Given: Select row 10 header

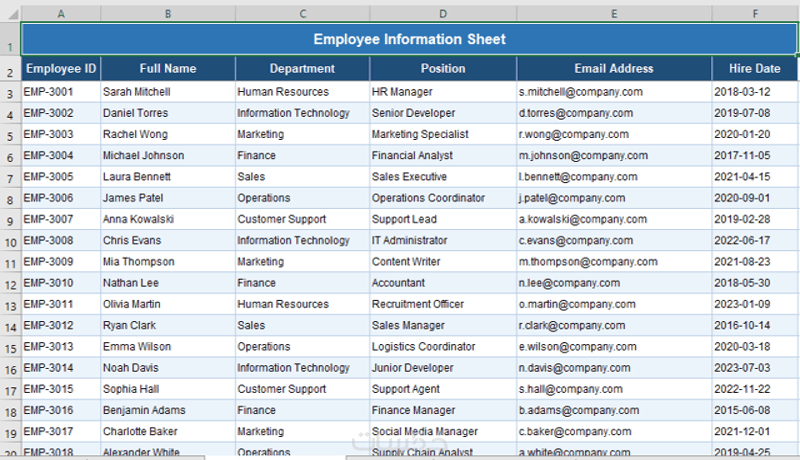Looking at the screenshot, I should pos(10,241).
